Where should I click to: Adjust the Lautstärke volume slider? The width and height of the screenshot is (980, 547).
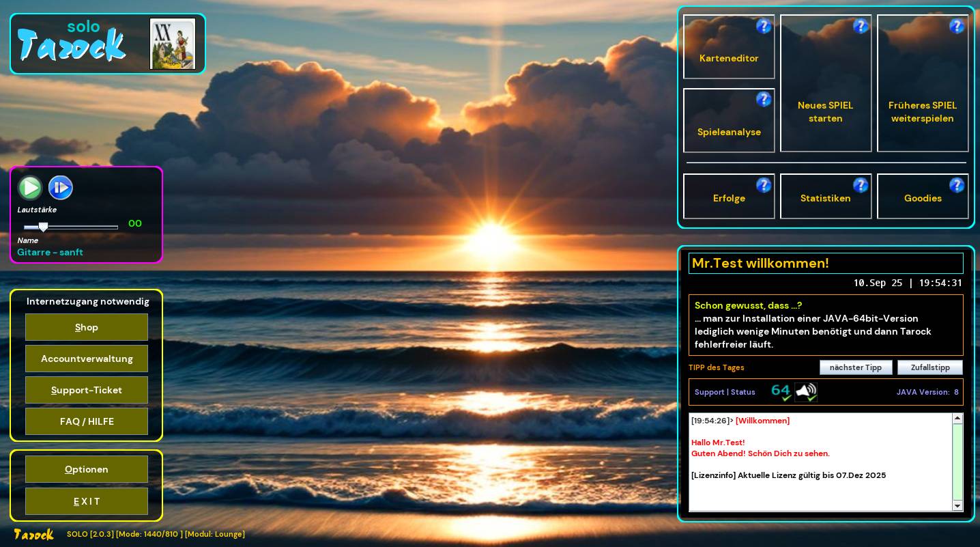point(44,227)
